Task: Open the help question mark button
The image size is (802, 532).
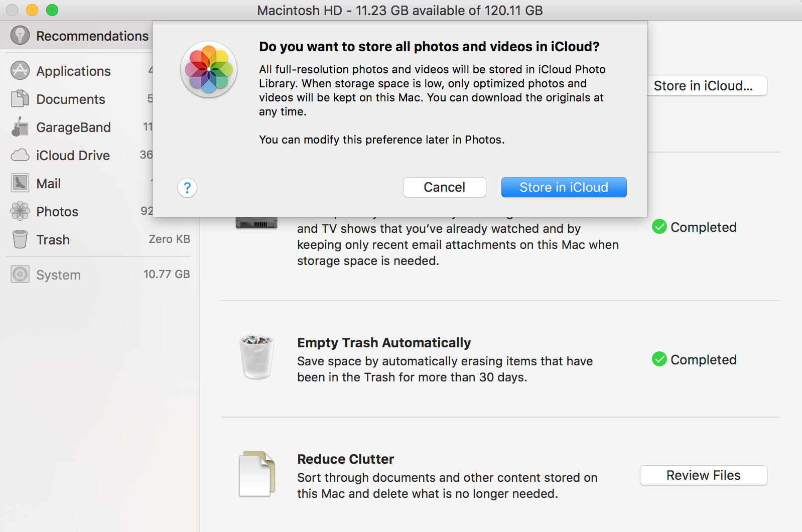Action: [x=187, y=188]
